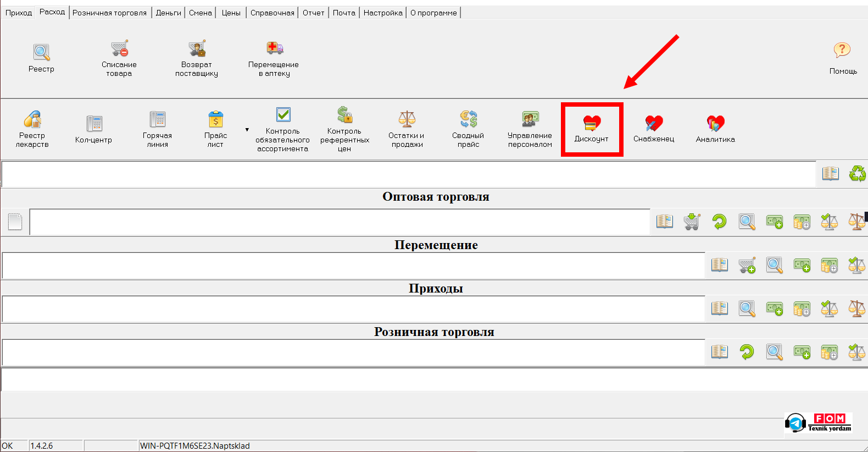The height and width of the screenshot is (452, 868).
Task: Open the Справочная tab
Action: (272, 13)
